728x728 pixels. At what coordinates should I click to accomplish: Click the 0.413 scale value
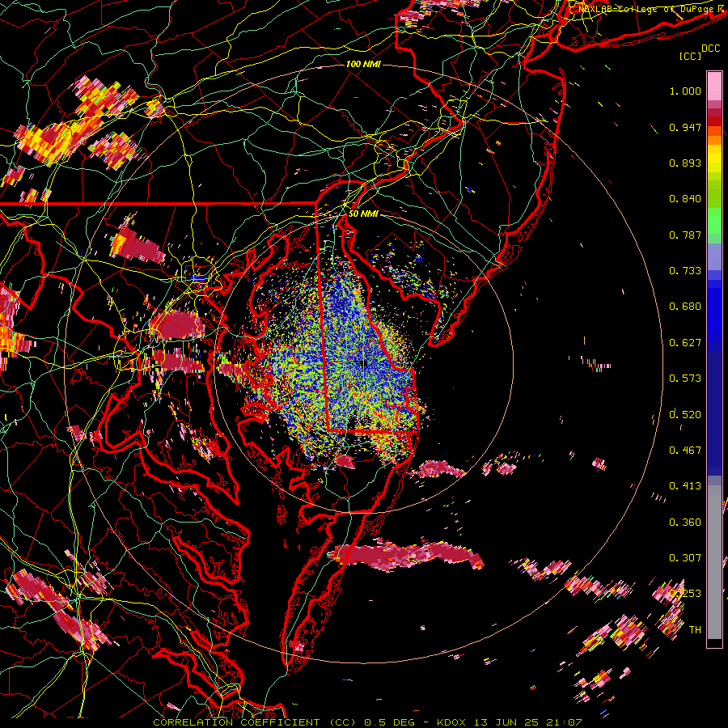click(x=685, y=486)
